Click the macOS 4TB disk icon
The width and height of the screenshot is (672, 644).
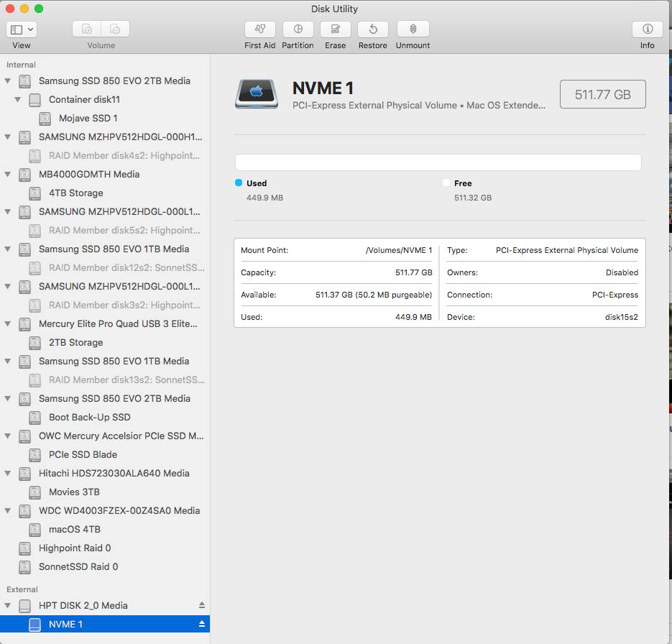[x=34, y=530]
